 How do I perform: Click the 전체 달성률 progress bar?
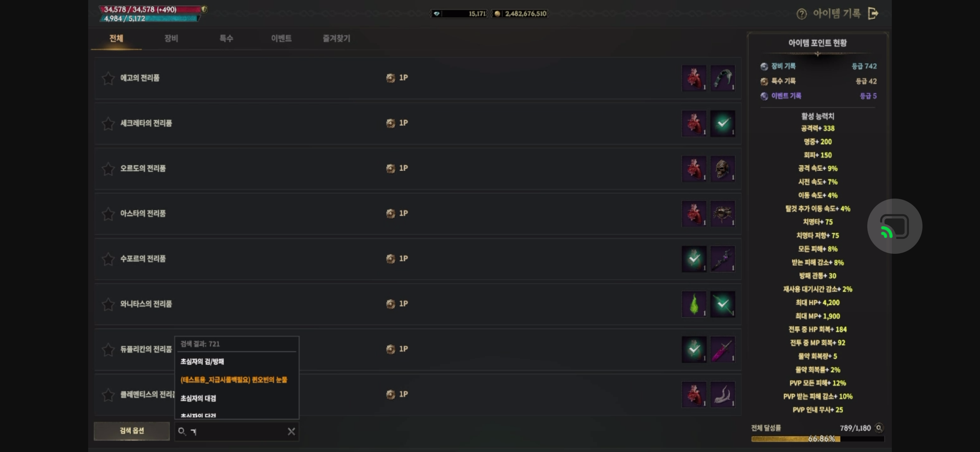818,439
